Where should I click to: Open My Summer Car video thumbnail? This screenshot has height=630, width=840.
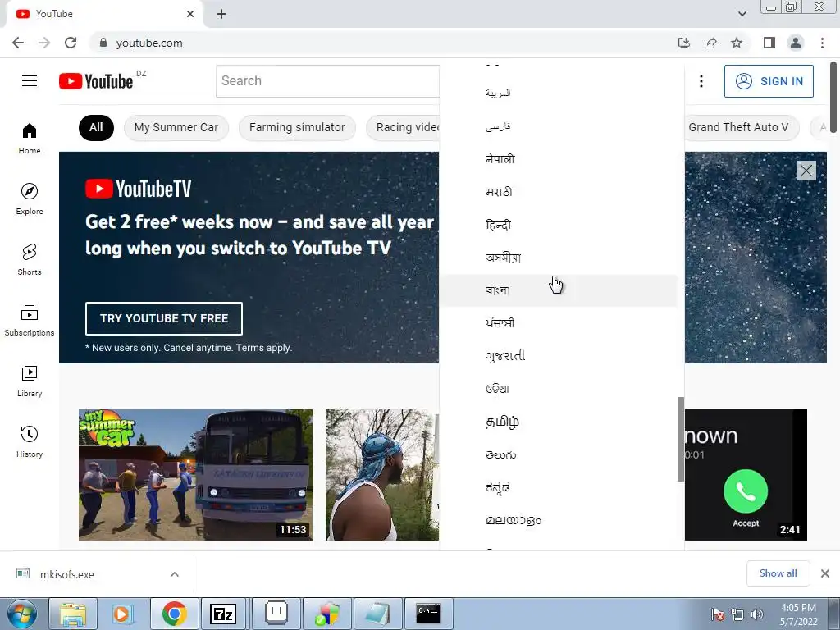pos(195,475)
